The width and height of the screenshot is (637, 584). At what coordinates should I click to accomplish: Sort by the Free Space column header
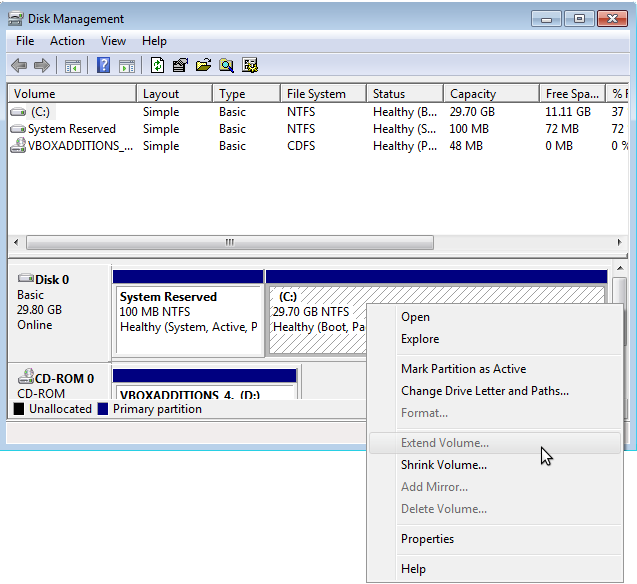pyautogui.click(x=572, y=94)
